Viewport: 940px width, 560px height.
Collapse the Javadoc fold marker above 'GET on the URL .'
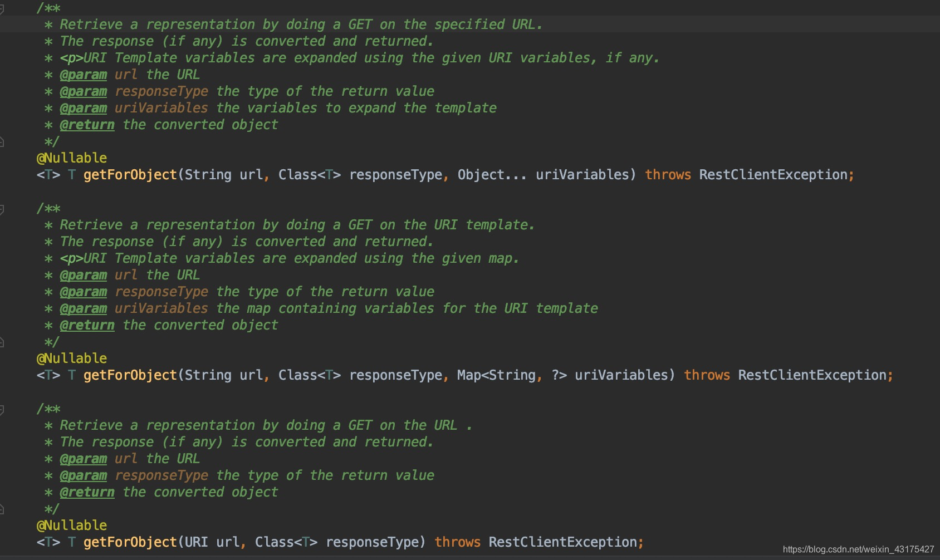point(2,410)
